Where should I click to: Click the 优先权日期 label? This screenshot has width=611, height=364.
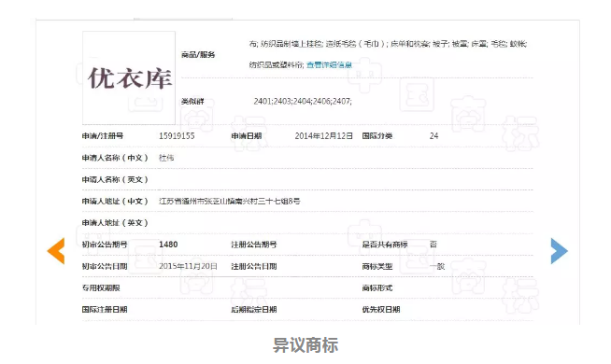click(x=380, y=310)
